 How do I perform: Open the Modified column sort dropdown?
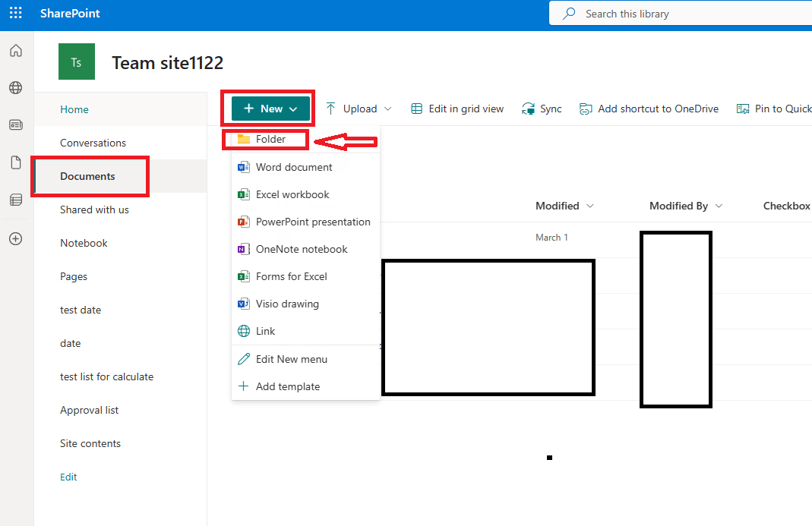(x=564, y=206)
